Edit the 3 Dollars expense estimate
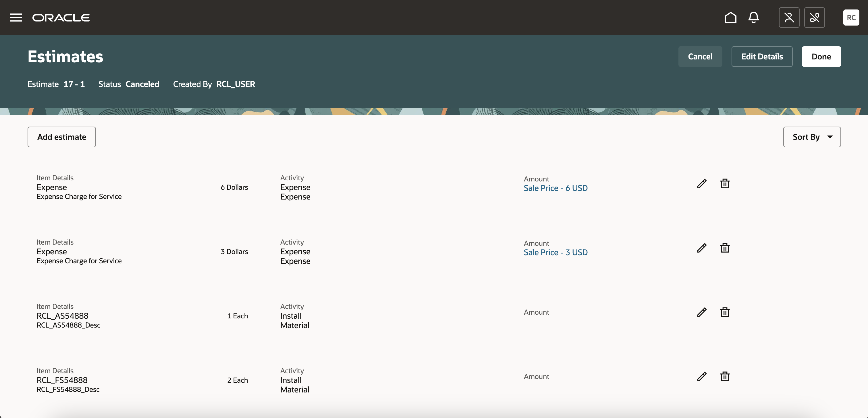 point(701,248)
